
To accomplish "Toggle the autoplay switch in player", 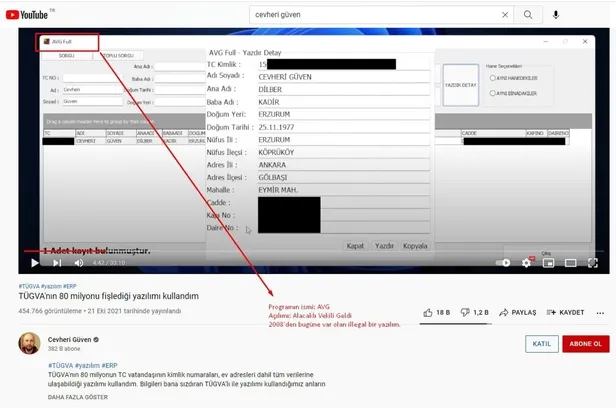I will tap(503, 263).
